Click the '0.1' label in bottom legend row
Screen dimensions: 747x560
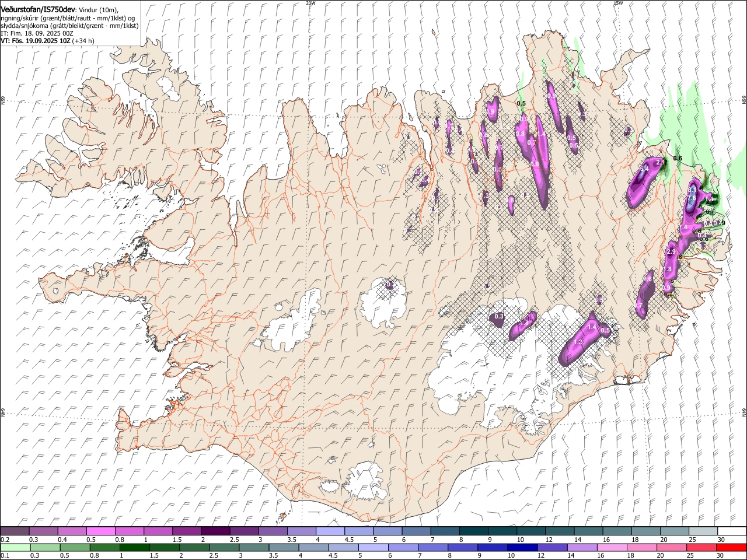click(x=5, y=556)
